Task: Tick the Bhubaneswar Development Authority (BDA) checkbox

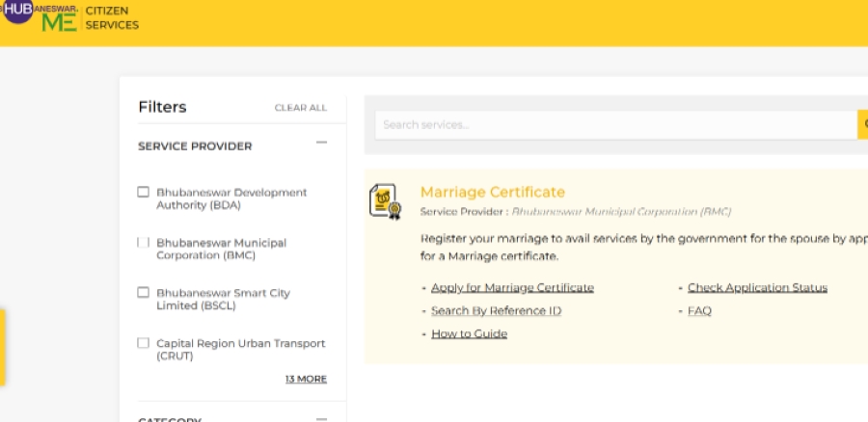Action: [x=144, y=192]
